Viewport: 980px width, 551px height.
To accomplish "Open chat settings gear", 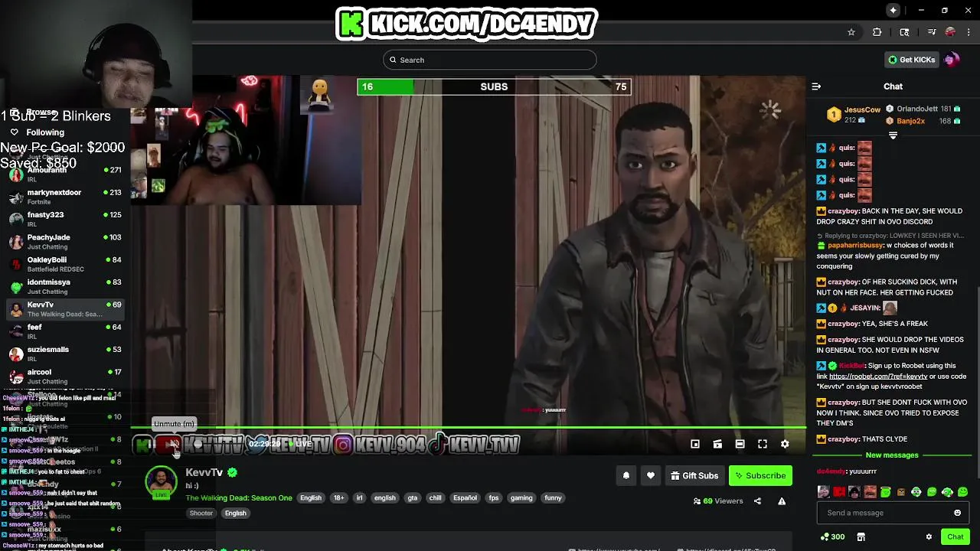I will pos(929,537).
